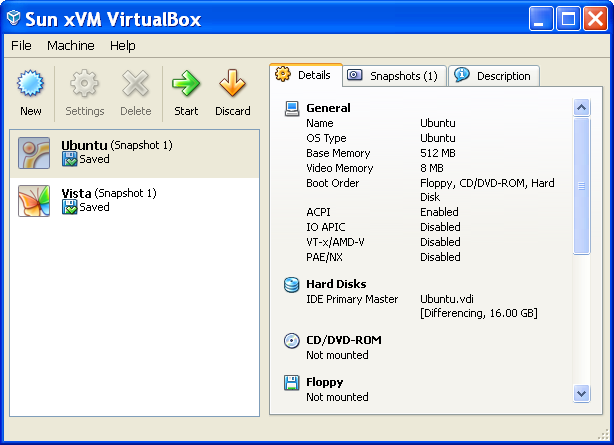Click the PAE/NX label
This screenshot has height=445, width=614.
coord(324,257)
